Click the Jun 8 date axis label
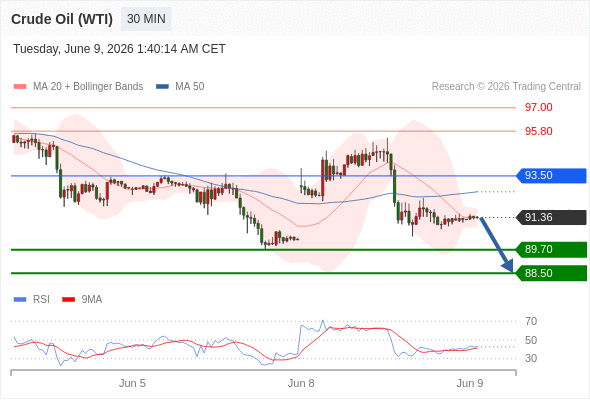Image resolution: width=590 pixels, height=400 pixels. 301,383
